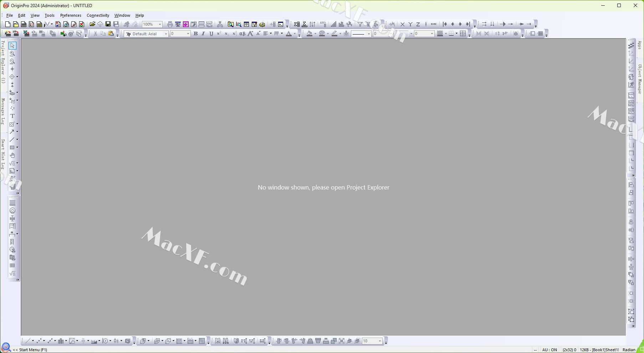
Task: Select the Pointer tool
Action: (12, 46)
